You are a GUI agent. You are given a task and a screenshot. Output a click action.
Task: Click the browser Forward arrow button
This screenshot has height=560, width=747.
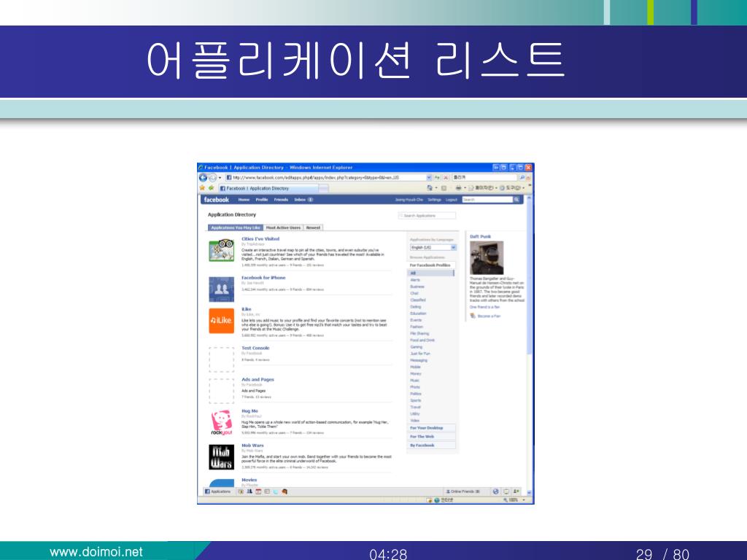coord(212,178)
